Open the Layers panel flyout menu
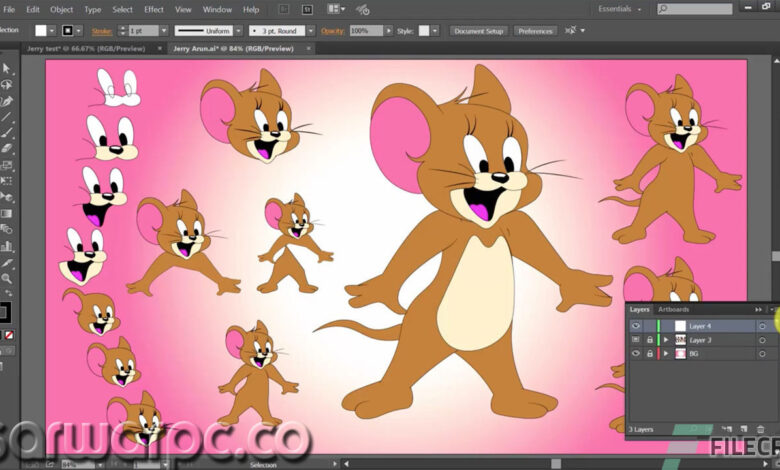Screen dimensions: 780x470 tap(772, 309)
